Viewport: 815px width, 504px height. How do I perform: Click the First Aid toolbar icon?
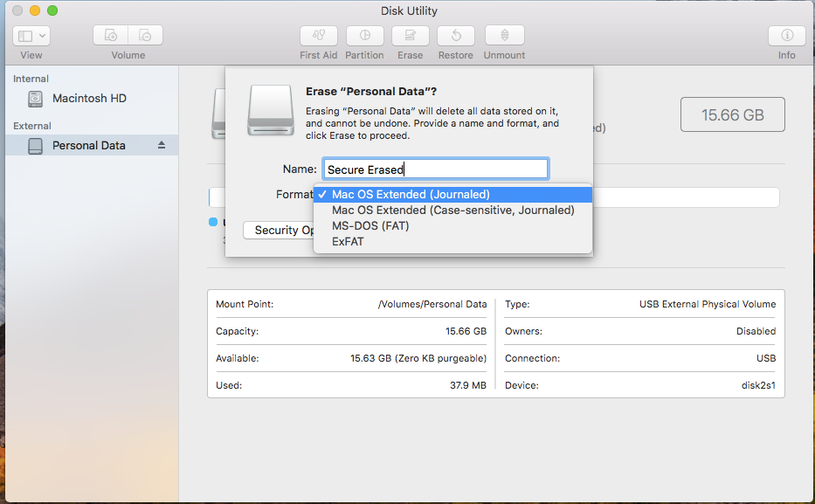pos(319,35)
